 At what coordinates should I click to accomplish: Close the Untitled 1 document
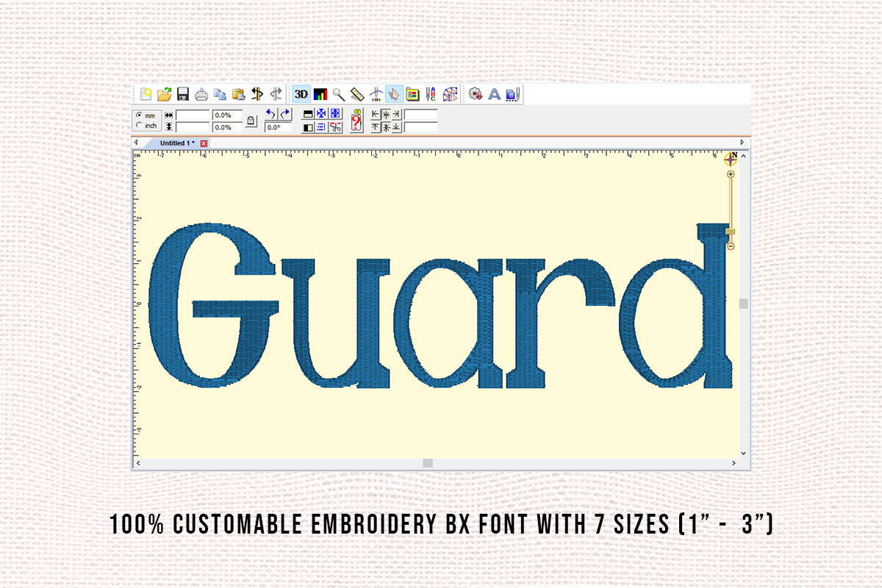[202, 143]
